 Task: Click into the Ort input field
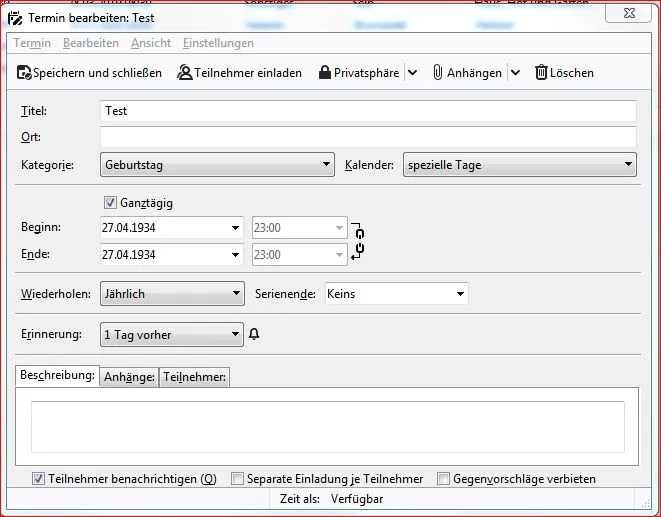click(x=368, y=137)
